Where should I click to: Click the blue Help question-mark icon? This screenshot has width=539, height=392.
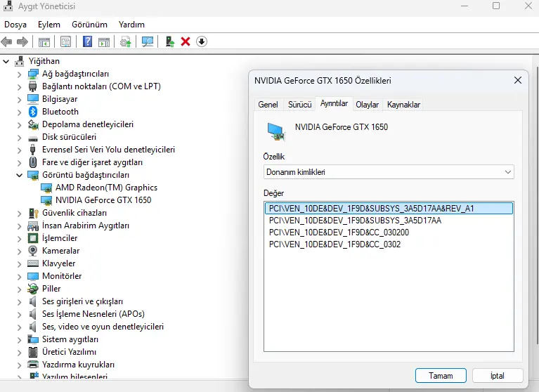88,41
